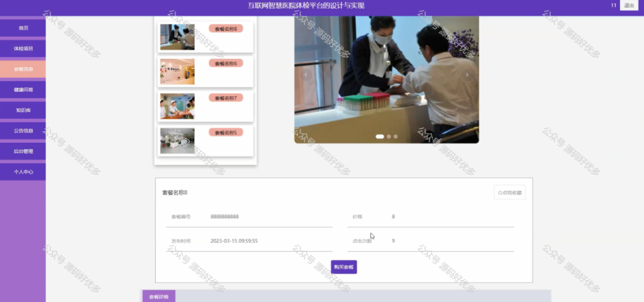
Task: Click thumbnail image of 套餐名称5
Action: coord(177,140)
